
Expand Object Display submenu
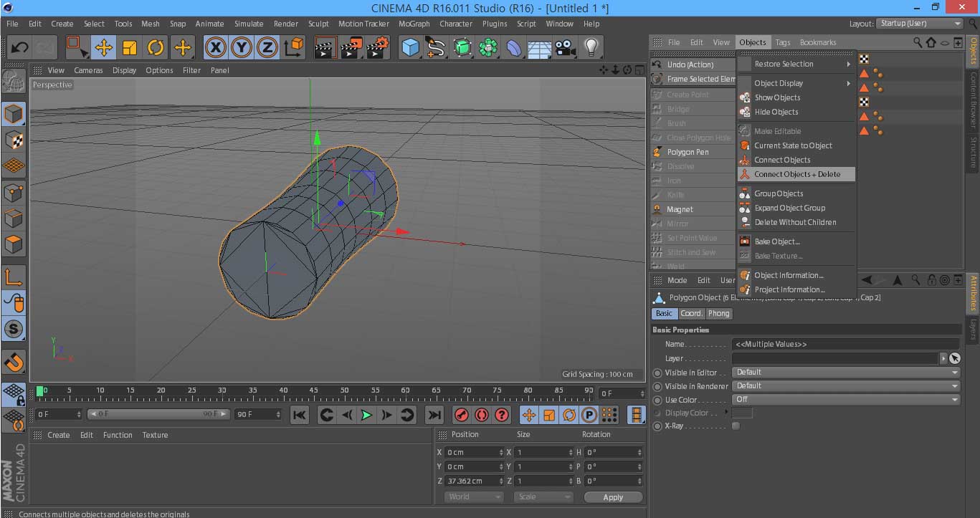pos(796,83)
